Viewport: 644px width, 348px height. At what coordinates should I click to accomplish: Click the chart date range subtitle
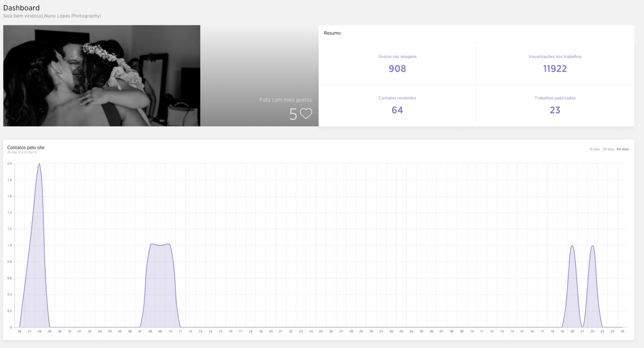pyautogui.click(x=22, y=153)
